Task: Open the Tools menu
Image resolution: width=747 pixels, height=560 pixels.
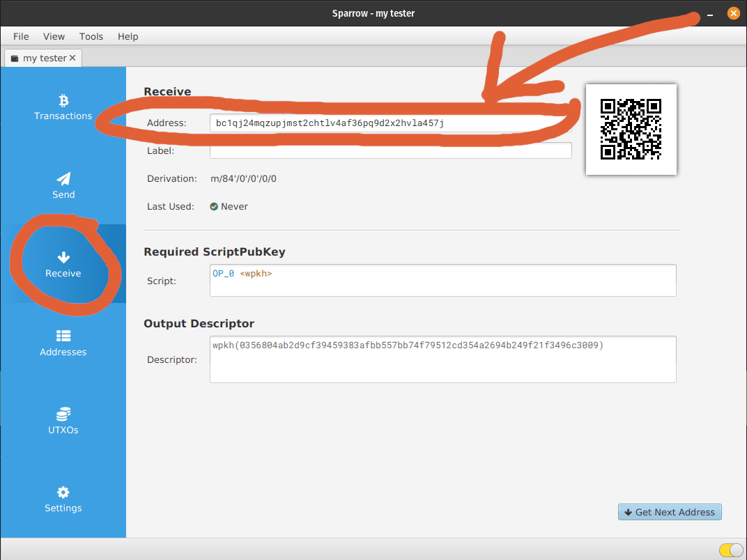Action: point(91,36)
